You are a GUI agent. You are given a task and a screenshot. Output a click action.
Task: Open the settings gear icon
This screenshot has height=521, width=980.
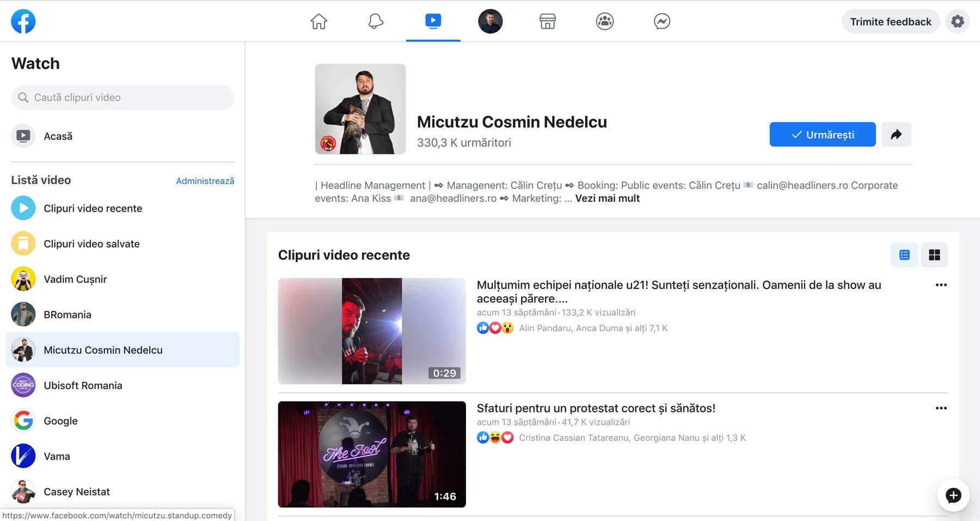click(x=957, y=22)
